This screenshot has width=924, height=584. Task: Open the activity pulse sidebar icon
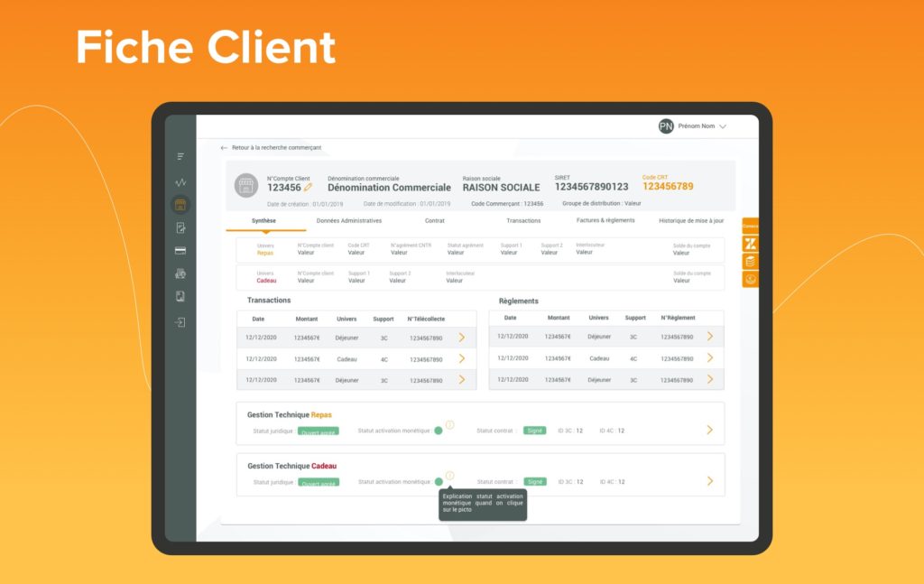(x=180, y=182)
